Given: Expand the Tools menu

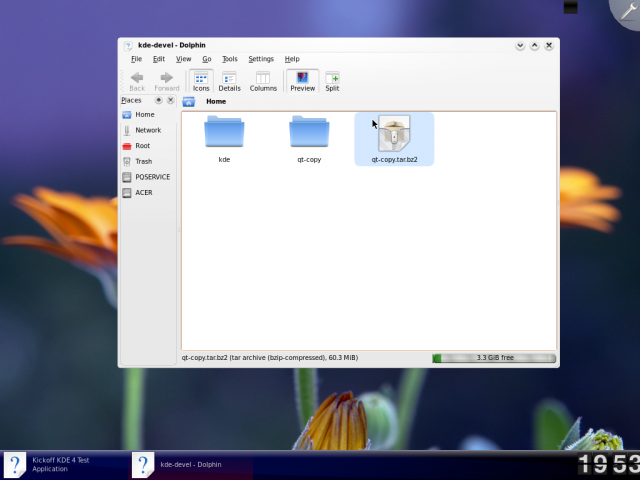Looking at the screenshot, I should tap(230, 59).
